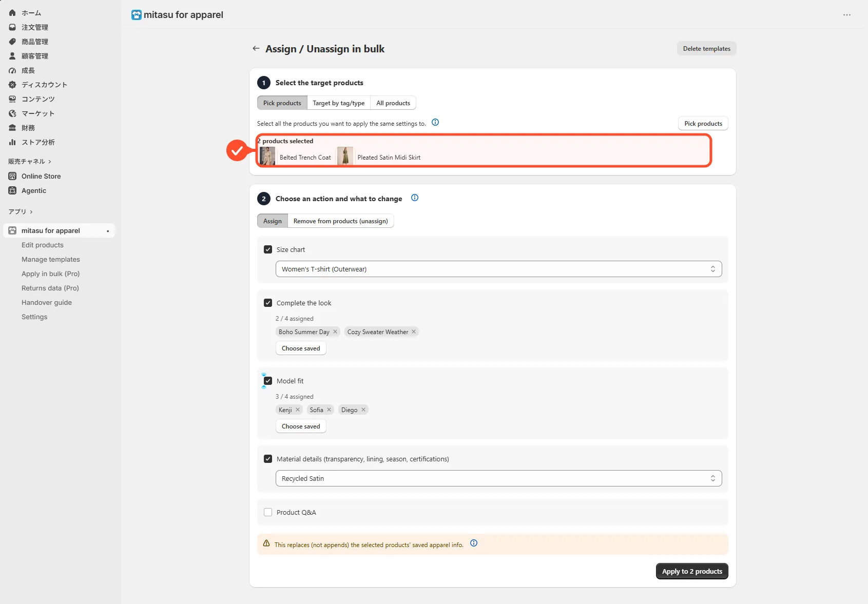
Task: Click the '3 / 4 assigned' text
Action: point(295,397)
